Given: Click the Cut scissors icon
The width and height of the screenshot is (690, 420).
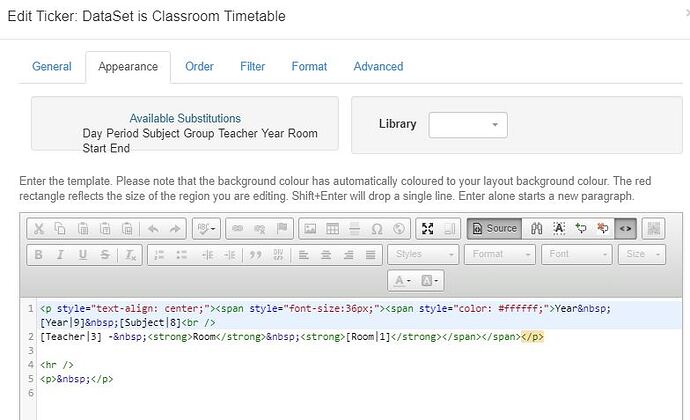Looking at the screenshot, I should [38, 228].
